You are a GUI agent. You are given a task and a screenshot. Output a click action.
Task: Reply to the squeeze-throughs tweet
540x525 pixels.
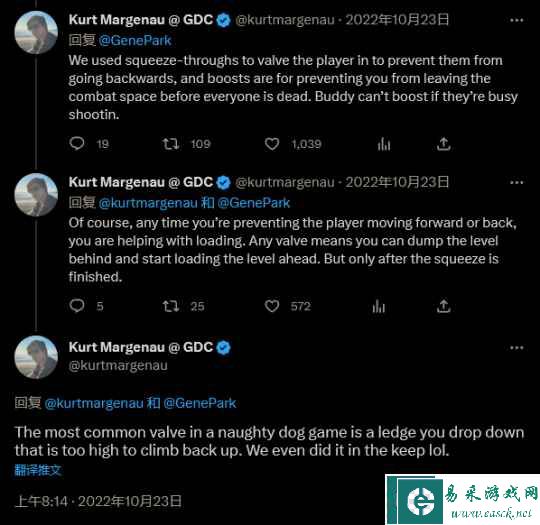click(x=77, y=143)
